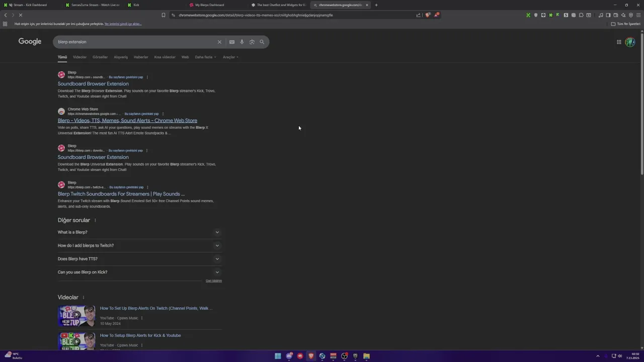Open the How To Setup Blerp Alerts for Kick video
Screen dimensions: 644x362
pyautogui.click(x=140, y=335)
